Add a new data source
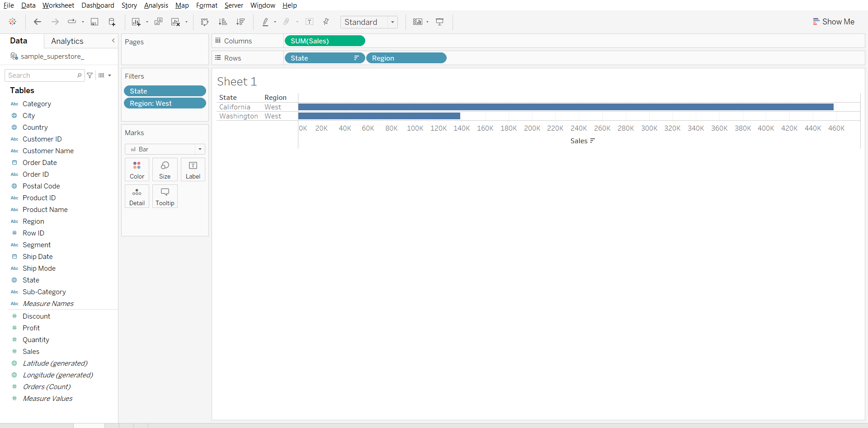868x428 pixels. coord(112,22)
